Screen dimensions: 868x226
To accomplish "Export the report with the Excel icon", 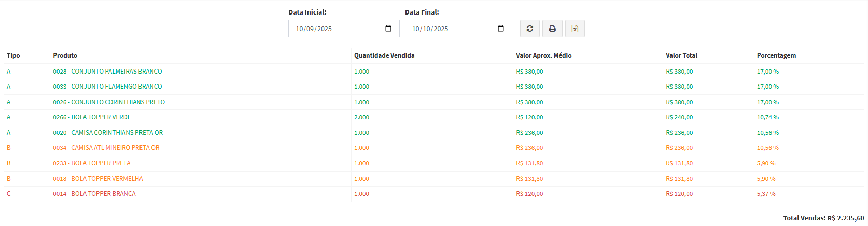I will 575,29.
